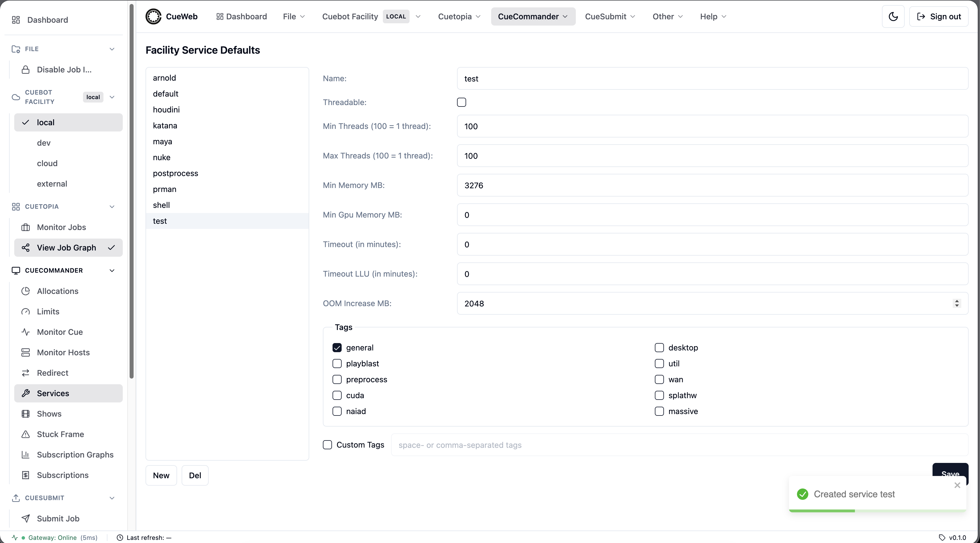Open the Cuetopia top menu dropdown
Image resolution: width=980 pixels, height=543 pixels.
(459, 16)
